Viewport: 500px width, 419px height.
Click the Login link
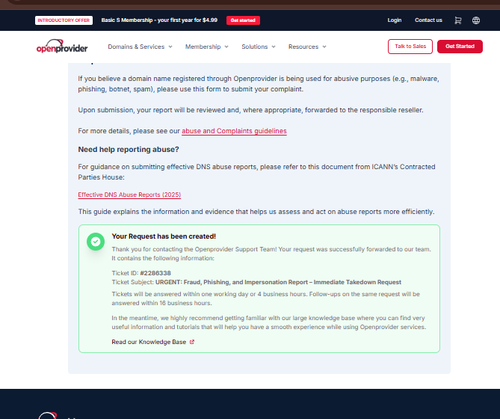click(394, 20)
